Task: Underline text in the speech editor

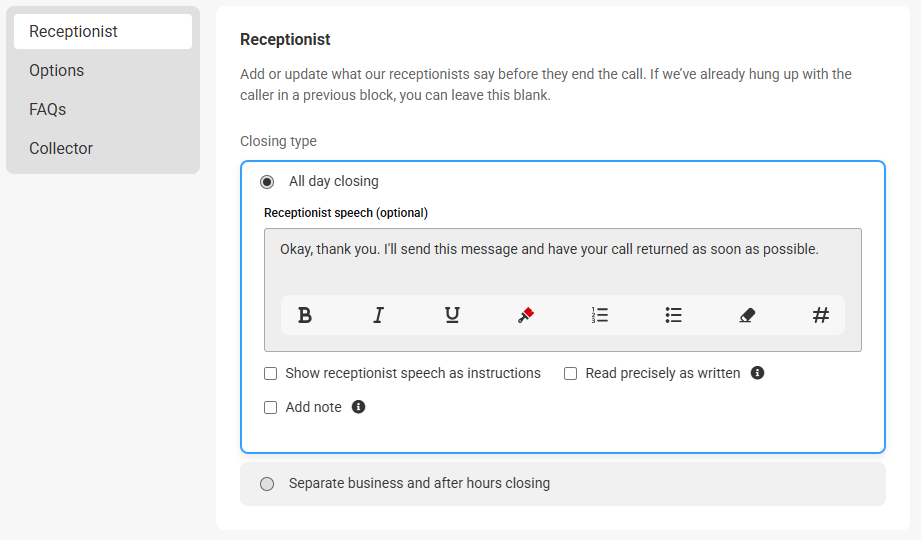Action: [452, 316]
